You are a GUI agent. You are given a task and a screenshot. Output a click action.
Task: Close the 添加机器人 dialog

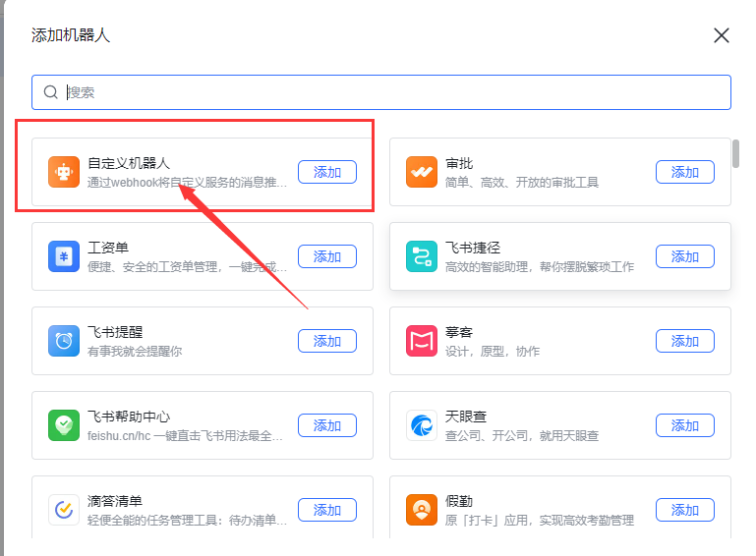pyautogui.click(x=722, y=35)
